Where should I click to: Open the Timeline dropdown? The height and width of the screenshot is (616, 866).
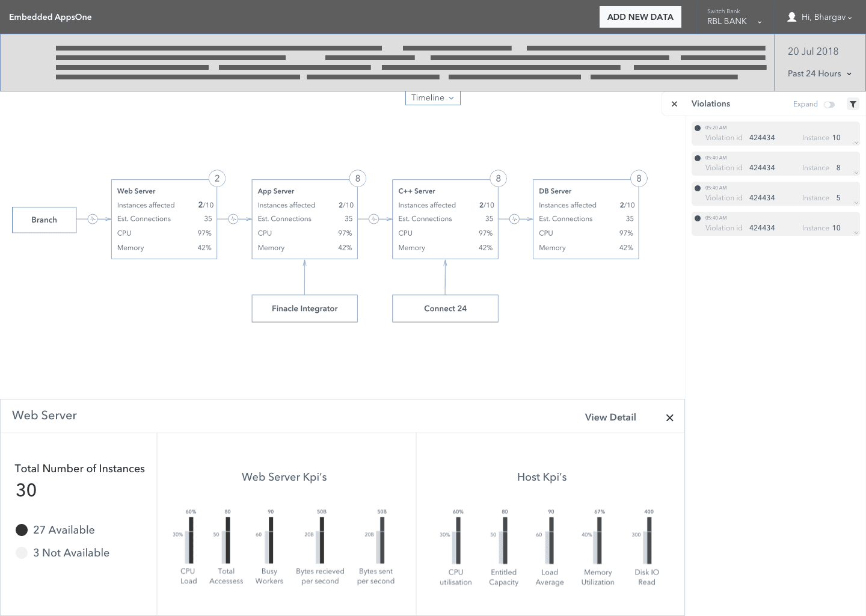tap(433, 97)
